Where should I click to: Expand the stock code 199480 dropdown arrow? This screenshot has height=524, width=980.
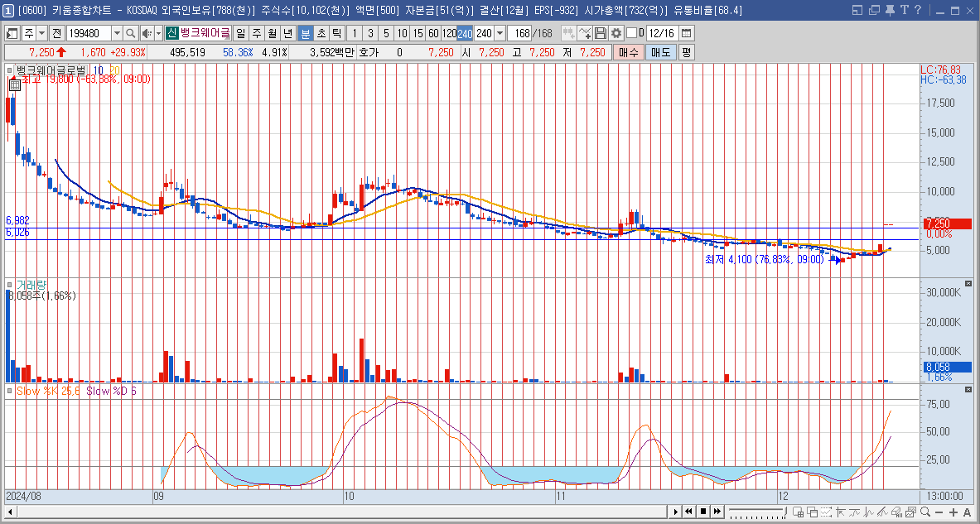[117, 33]
